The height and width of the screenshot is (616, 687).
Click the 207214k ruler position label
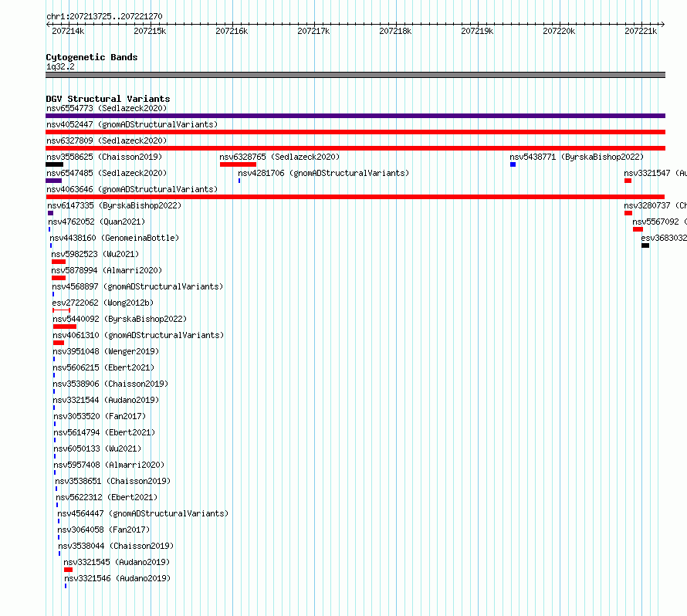(68, 31)
